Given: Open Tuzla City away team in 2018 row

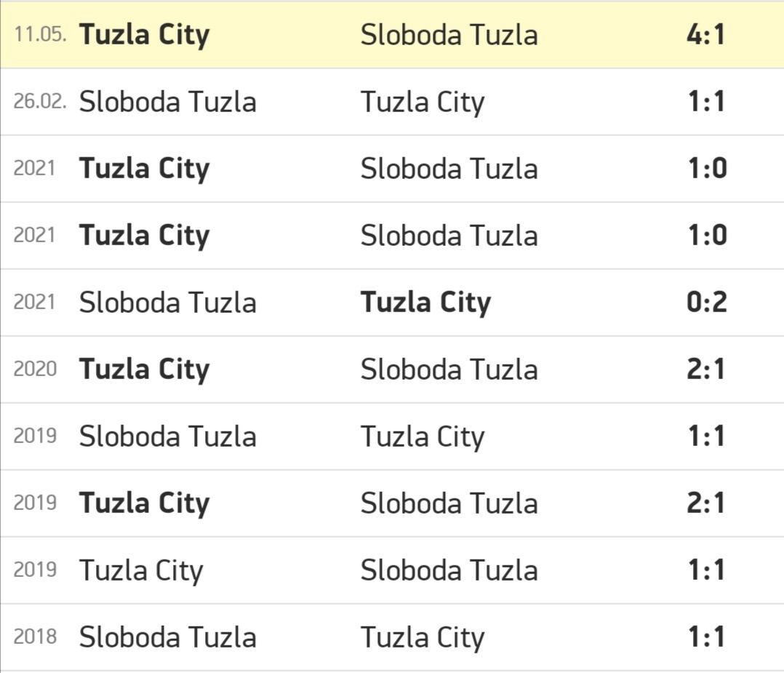Looking at the screenshot, I should pos(423,638).
